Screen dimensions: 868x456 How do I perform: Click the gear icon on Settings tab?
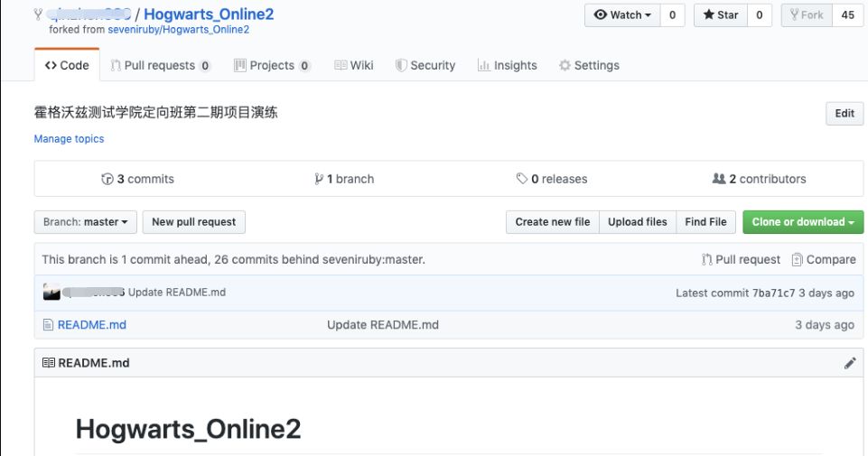(565, 65)
